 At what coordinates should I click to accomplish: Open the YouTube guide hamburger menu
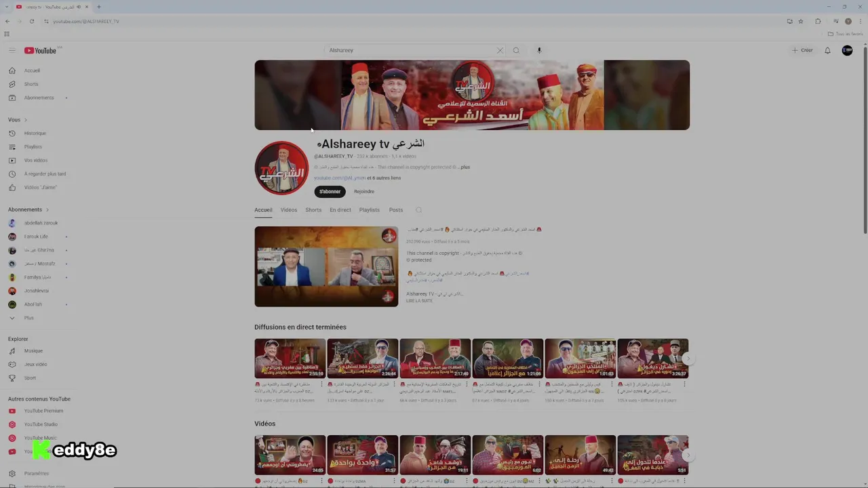tap(12, 50)
